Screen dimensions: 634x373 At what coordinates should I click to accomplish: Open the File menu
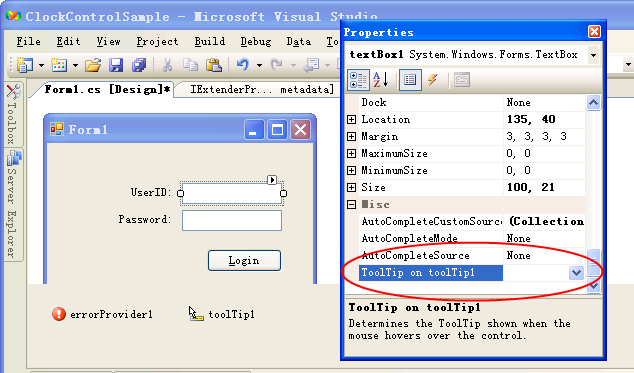(28, 42)
